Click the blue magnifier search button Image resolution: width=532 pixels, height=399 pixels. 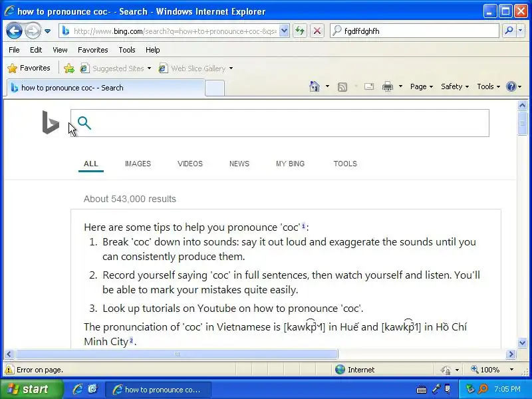click(x=509, y=31)
